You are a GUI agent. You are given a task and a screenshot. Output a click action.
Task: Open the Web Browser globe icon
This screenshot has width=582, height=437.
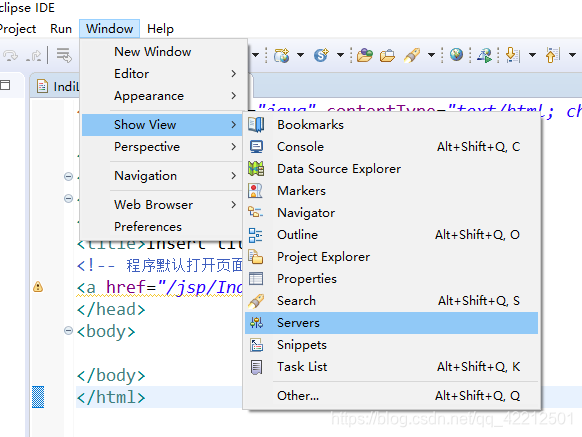pyautogui.click(x=456, y=55)
